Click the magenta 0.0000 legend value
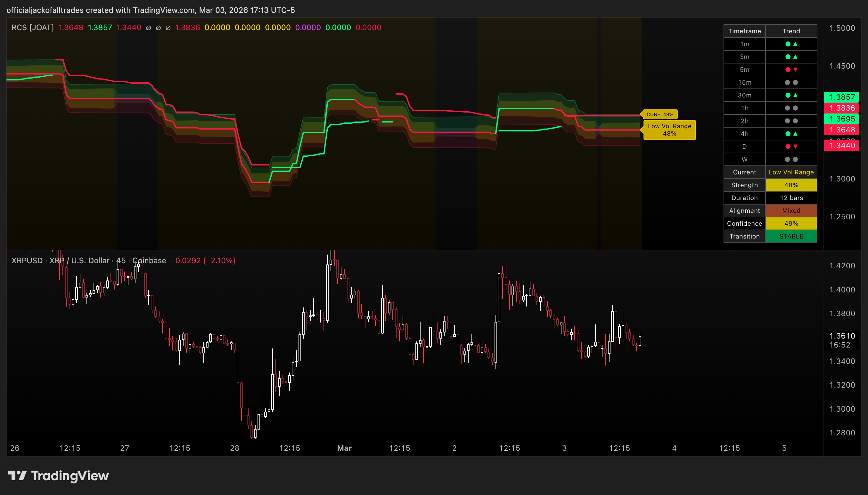868x495 pixels. (x=308, y=28)
